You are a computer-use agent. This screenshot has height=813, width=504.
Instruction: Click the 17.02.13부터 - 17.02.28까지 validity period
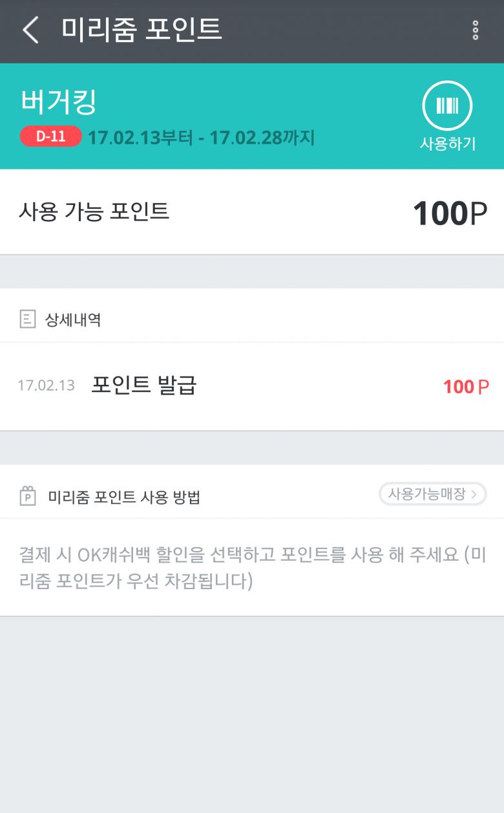tap(201, 137)
